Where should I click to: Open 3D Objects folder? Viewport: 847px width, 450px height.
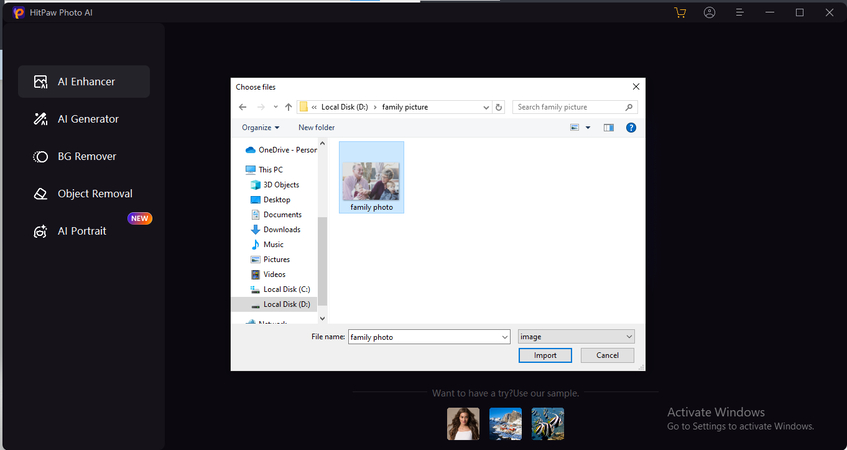[x=275, y=185]
